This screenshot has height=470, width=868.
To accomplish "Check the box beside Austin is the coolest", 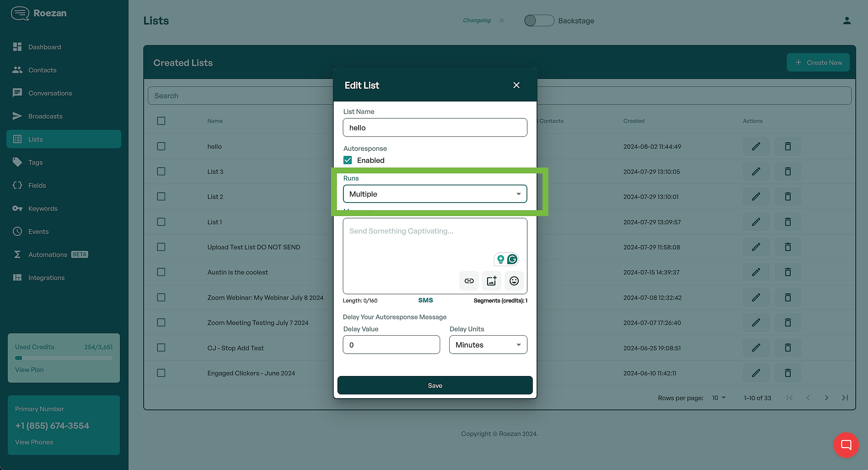I will pyautogui.click(x=161, y=272).
